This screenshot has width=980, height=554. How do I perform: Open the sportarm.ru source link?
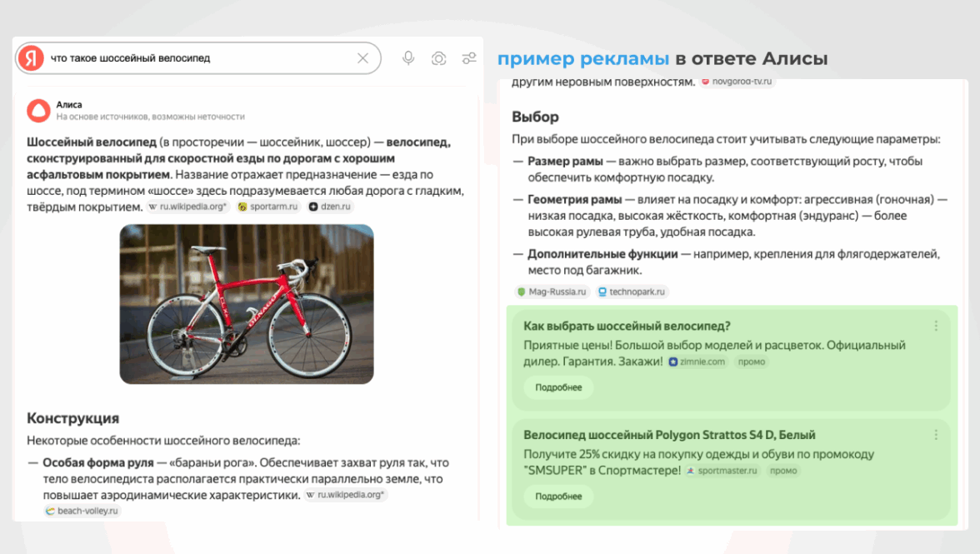[267, 207]
